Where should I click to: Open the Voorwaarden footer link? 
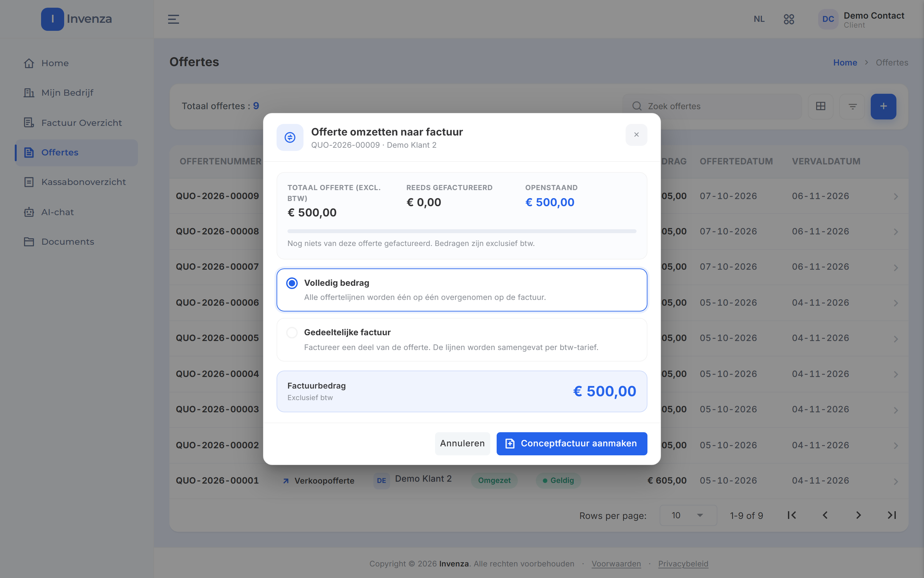[616, 564]
